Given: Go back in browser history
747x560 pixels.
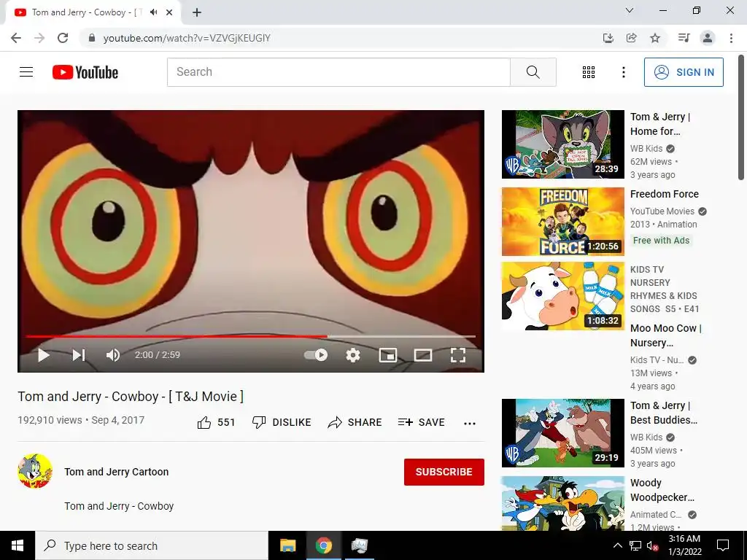Looking at the screenshot, I should (x=16, y=38).
